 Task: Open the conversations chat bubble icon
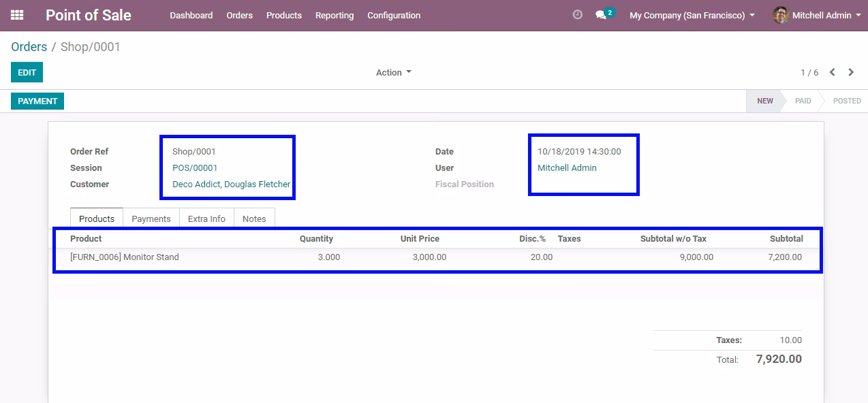600,15
